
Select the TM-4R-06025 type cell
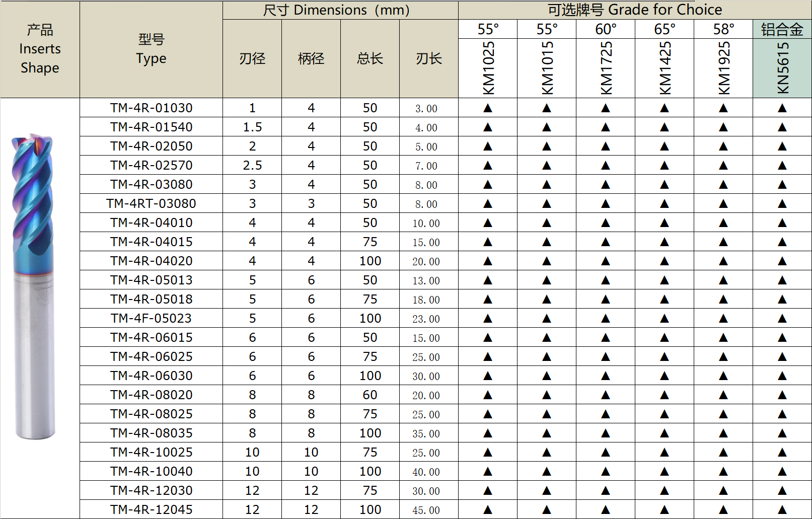coord(151,356)
